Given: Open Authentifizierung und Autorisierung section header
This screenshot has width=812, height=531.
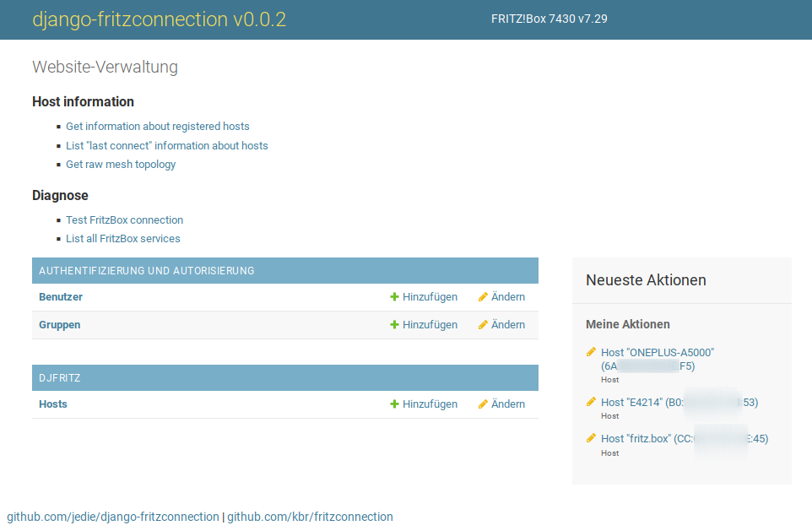Looking at the screenshot, I should coord(147,271).
